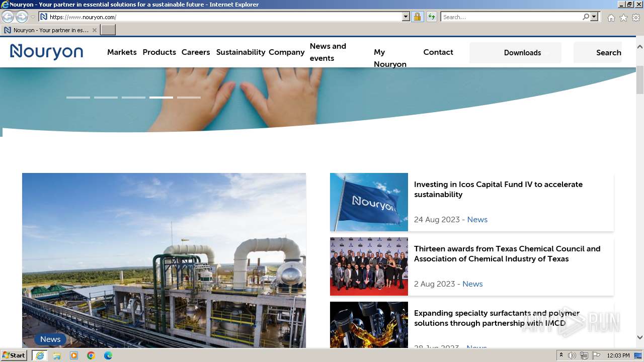Close the Nouryon browser tab
This screenshot has height=362, width=644.
[94, 30]
